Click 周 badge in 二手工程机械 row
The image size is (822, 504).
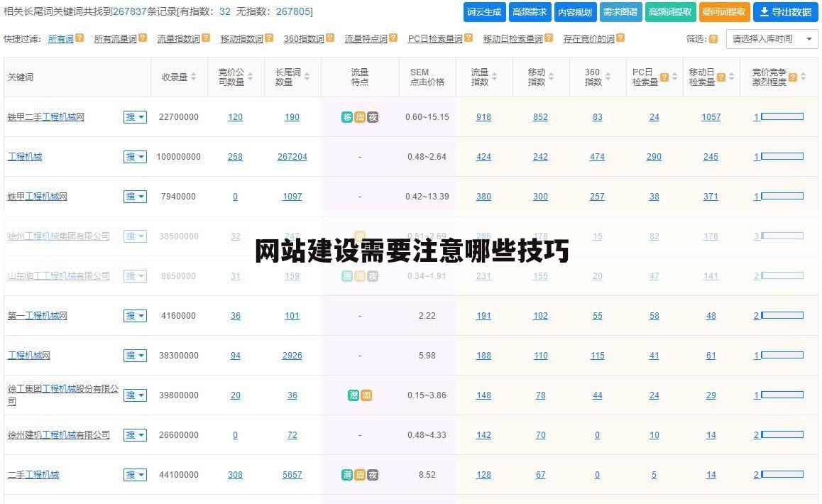click(360, 475)
